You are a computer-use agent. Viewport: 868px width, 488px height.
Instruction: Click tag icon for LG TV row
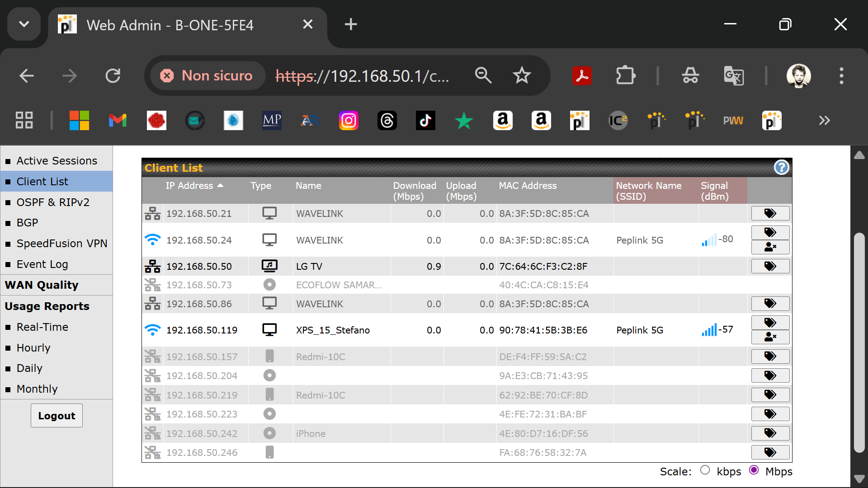coord(770,266)
